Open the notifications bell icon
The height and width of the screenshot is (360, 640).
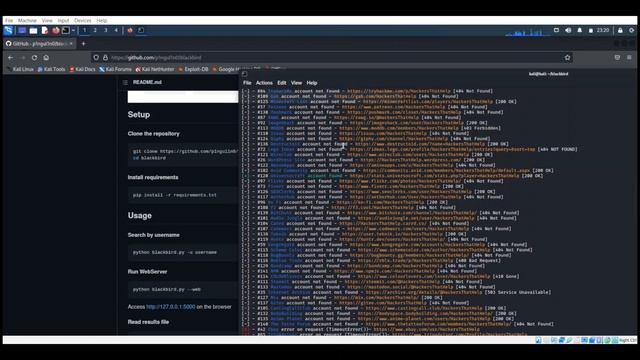point(580,30)
